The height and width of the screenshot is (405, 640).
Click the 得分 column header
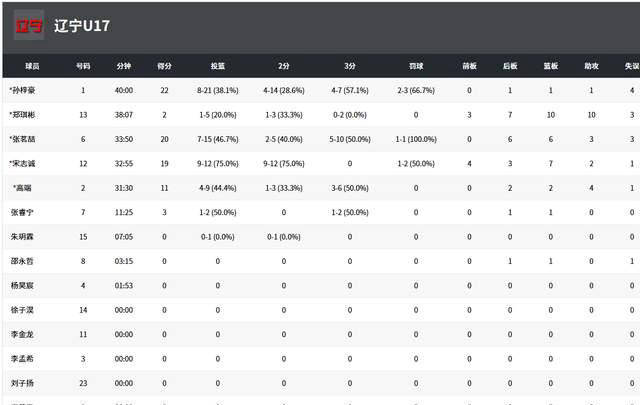pyautogui.click(x=164, y=66)
